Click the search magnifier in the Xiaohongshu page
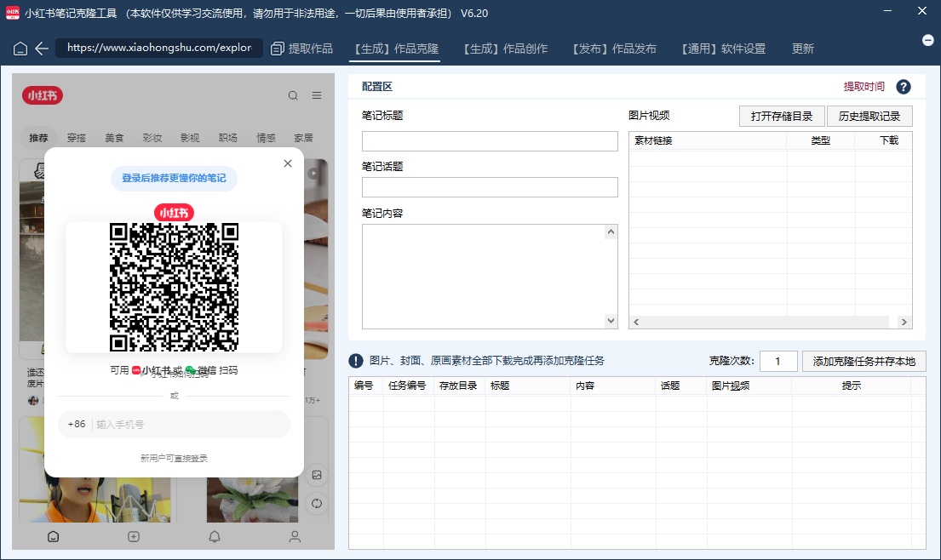 pyautogui.click(x=293, y=95)
